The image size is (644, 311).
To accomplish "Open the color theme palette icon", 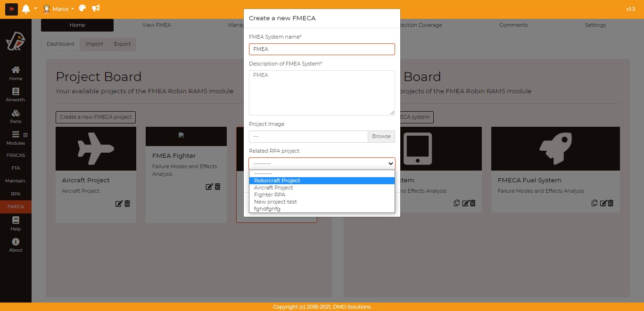I will [x=83, y=8].
